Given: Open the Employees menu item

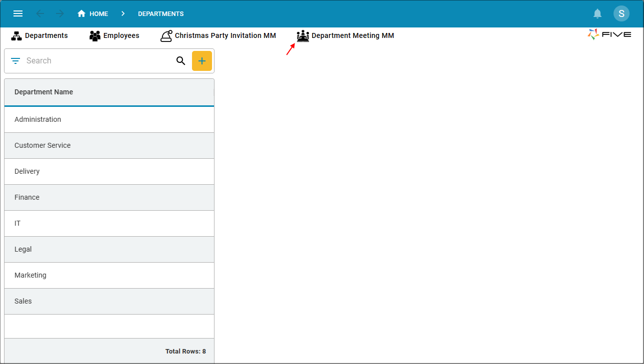Looking at the screenshot, I should (114, 35).
